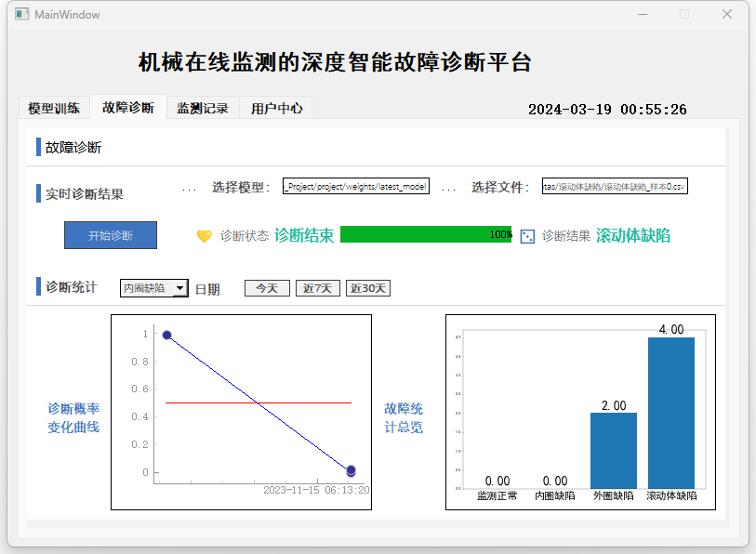Click the green diagnosis progress bar

click(425, 235)
